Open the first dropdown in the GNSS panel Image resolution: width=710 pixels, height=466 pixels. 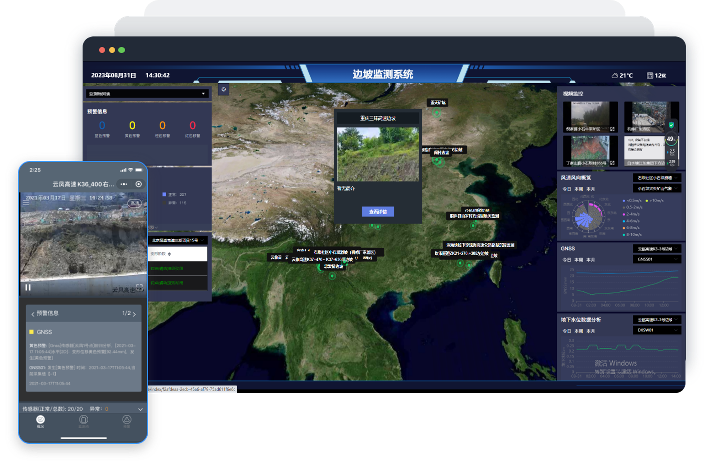click(657, 249)
